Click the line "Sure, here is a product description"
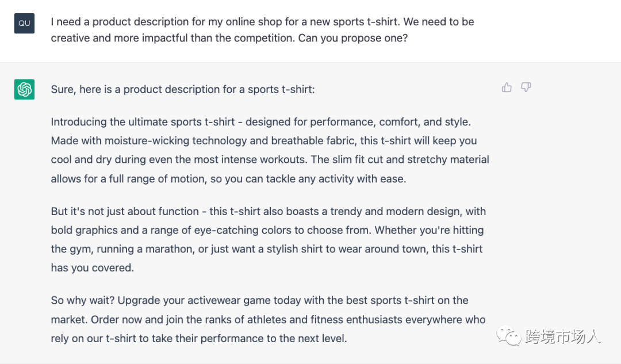Viewport: 621px width, 364px height. [x=183, y=90]
